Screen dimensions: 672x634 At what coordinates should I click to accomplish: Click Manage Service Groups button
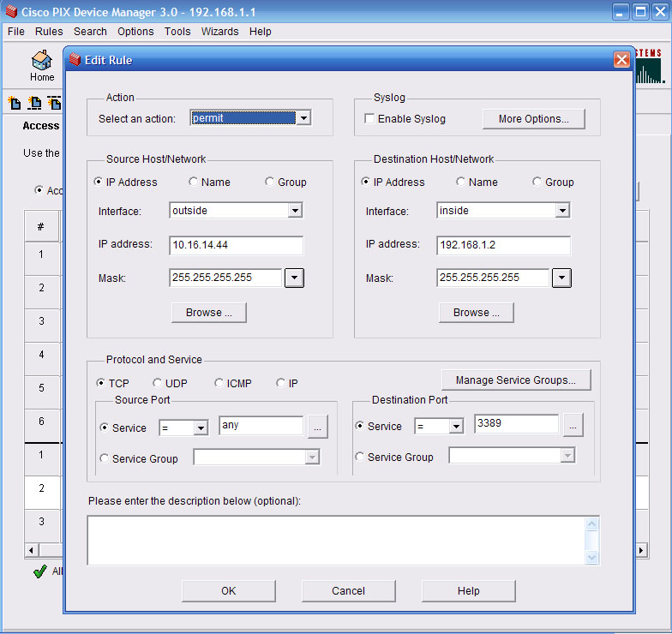[x=516, y=380]
